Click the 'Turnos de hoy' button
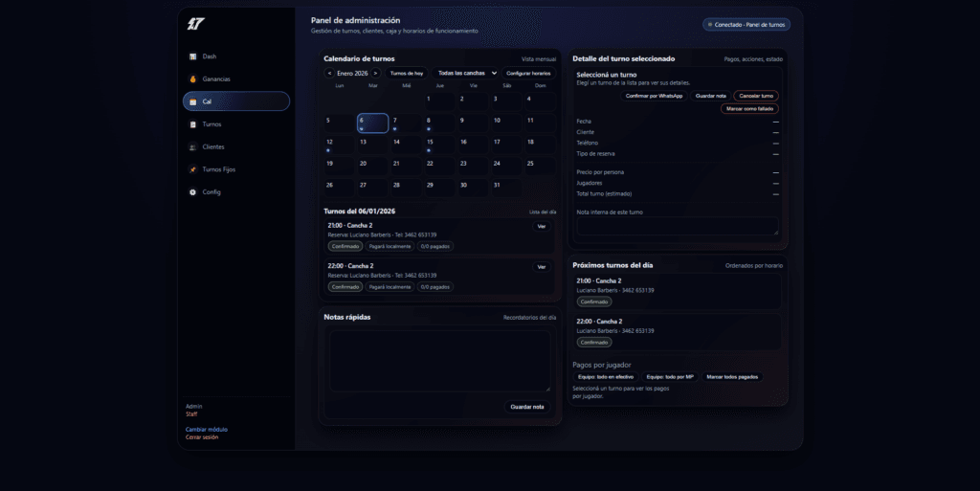 click(x=407, y=73)
